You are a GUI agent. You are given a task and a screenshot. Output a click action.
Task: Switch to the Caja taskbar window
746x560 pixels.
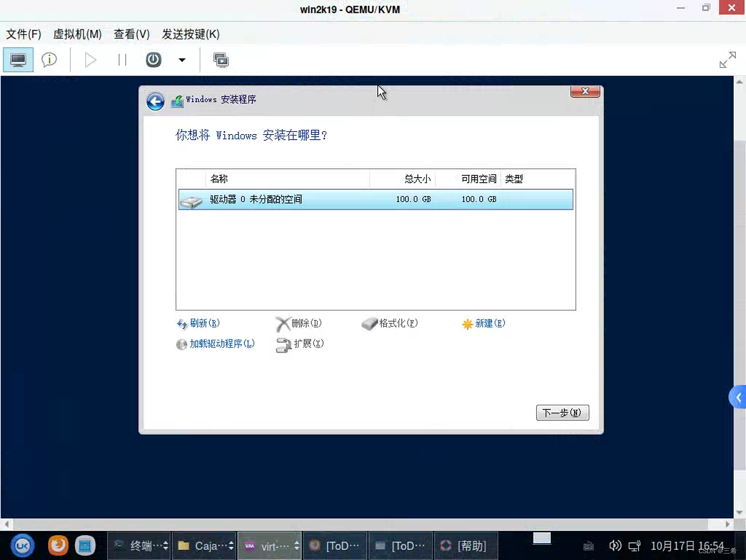coord(204,545)
